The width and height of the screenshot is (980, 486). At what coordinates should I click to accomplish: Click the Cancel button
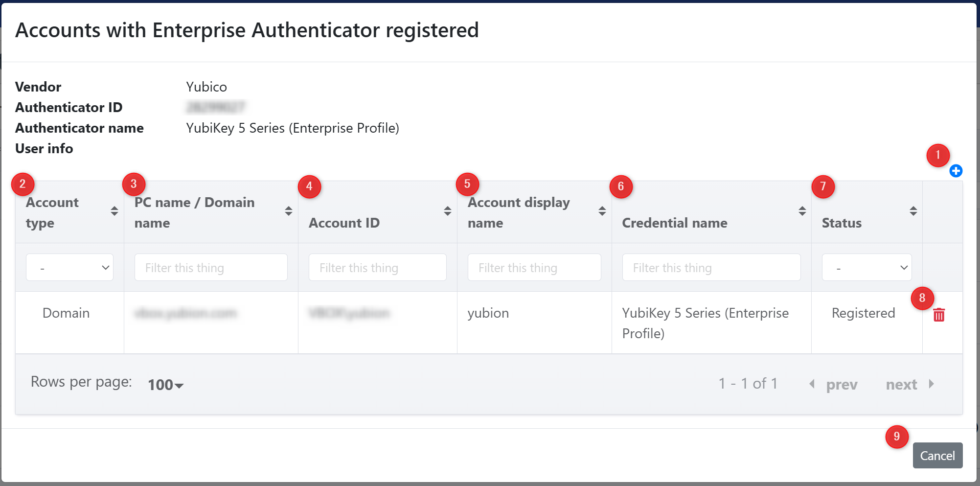pos(937,456)
